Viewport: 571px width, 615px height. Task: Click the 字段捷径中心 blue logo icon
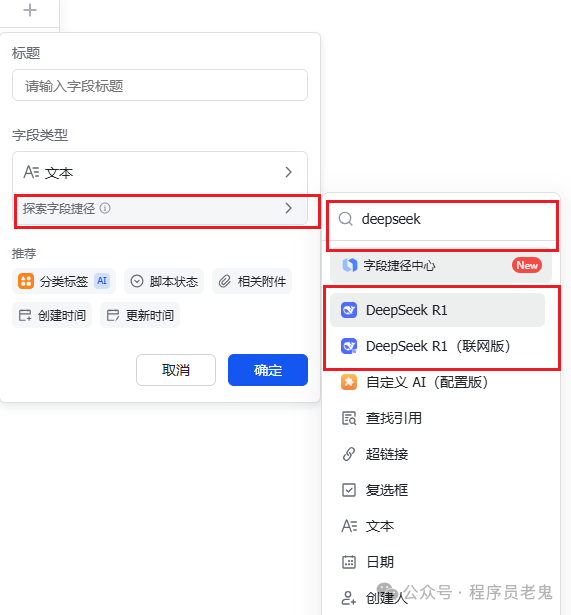coord(349,266)
